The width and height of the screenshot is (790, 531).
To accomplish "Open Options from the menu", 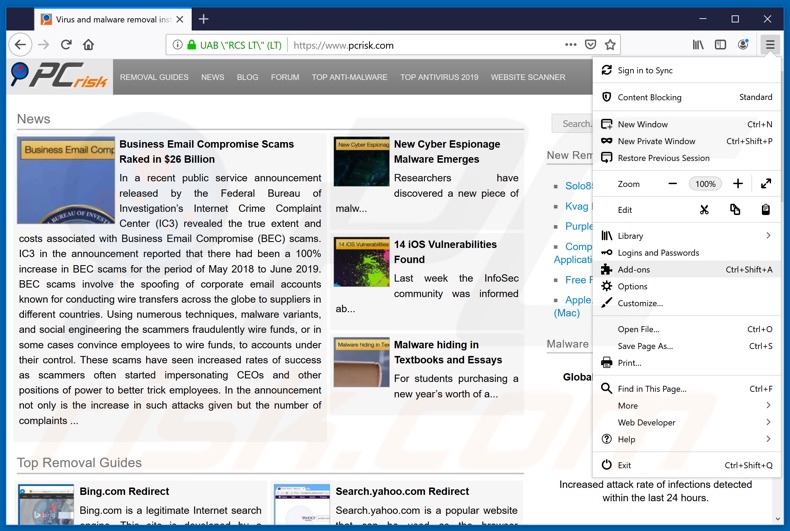I will (687, 287).
